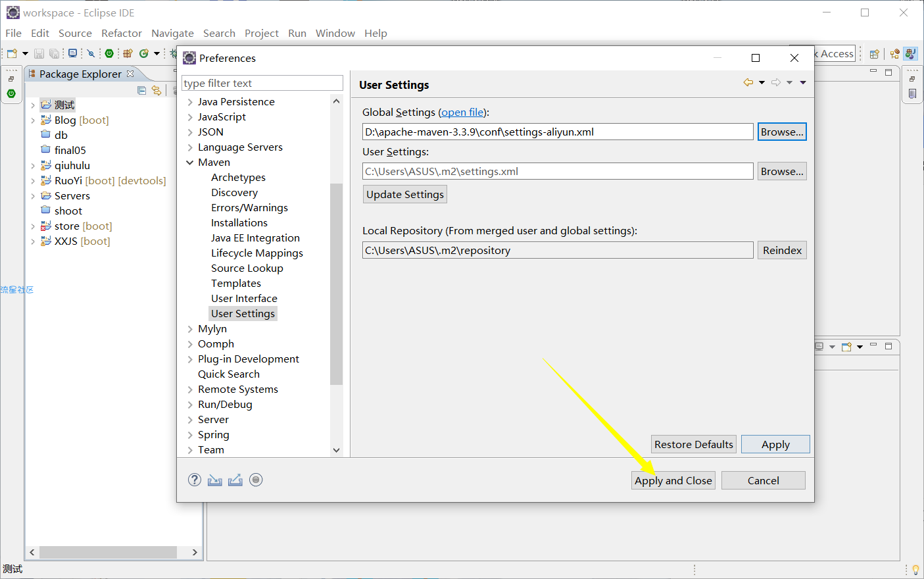
Task: Select the shoot project in Package Explorer
Action: point(68,211)
